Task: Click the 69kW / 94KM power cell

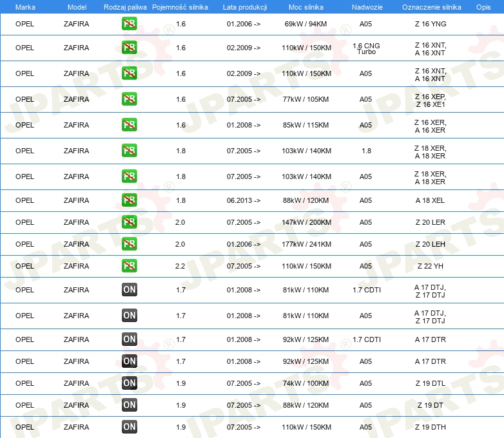Action: pos(305,24)
